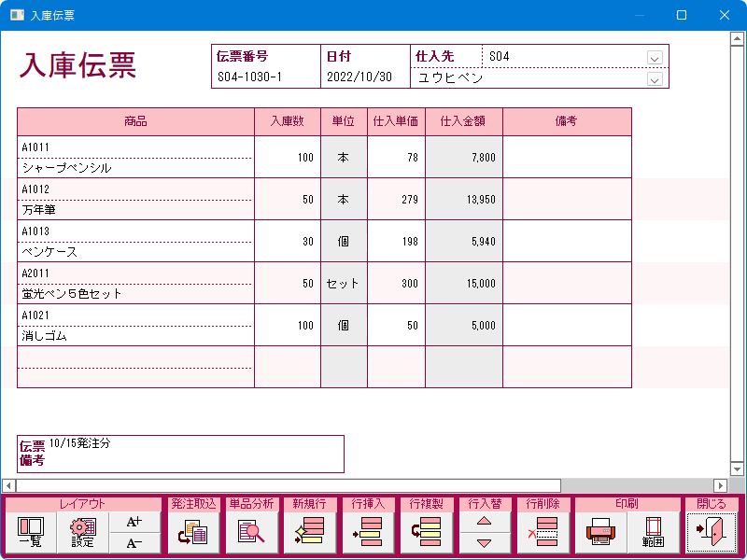The width and height of the screenshot is (747, 560).
Task: Click the 発注取込 import order icon
Action: pyautogui.click(x=193, y=532)
